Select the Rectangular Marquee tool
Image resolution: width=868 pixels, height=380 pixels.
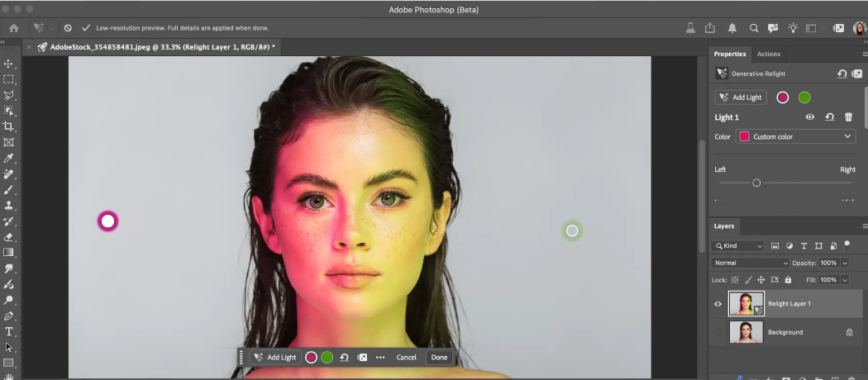coord(8,79)
